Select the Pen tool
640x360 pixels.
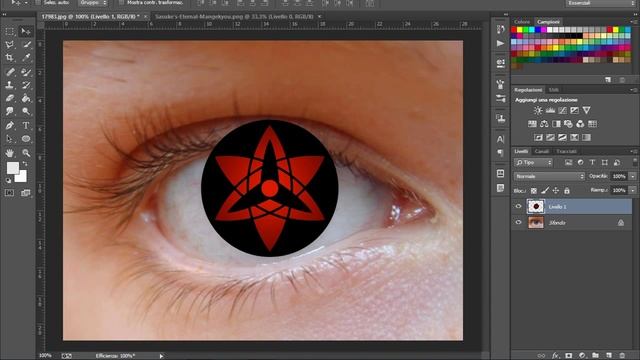pyautogui.click(x=9, y=126)
